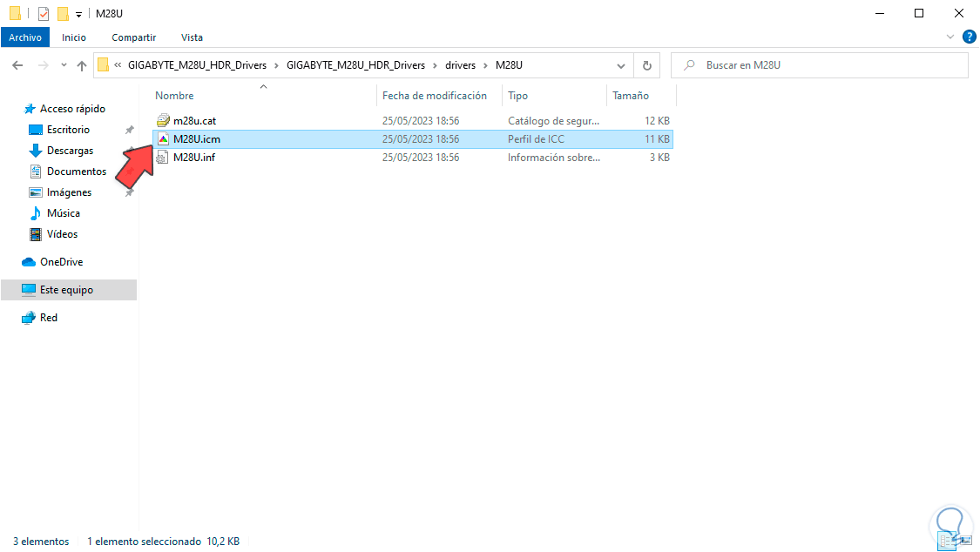Open Help via the question mark icon
This screenshot has height=552, width=980.
pyautogui.click(x=969, y=37)
